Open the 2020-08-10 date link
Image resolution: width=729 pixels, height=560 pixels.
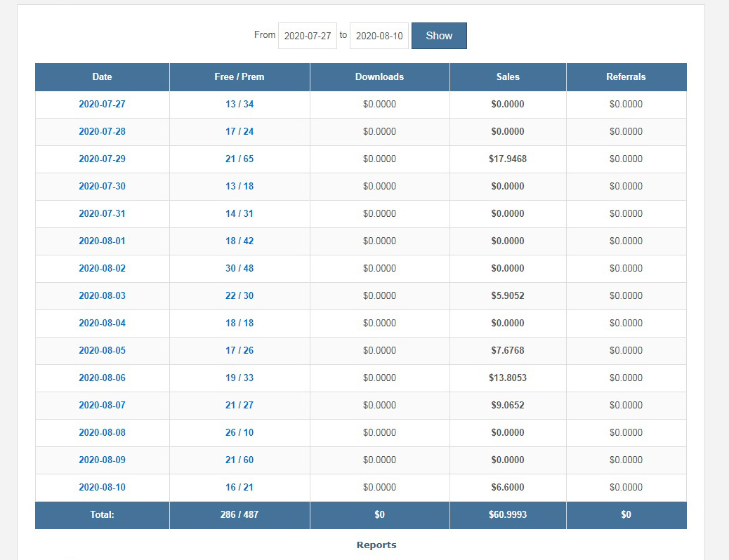(103, 487)
